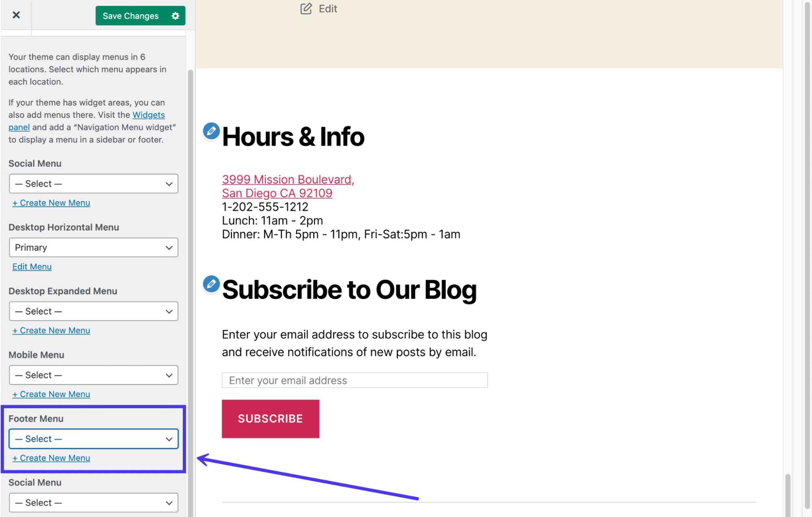Click the Desktop Expanded Menu Create New Menu link
Viewport: 812px width, 517px height.
[52, 330]
